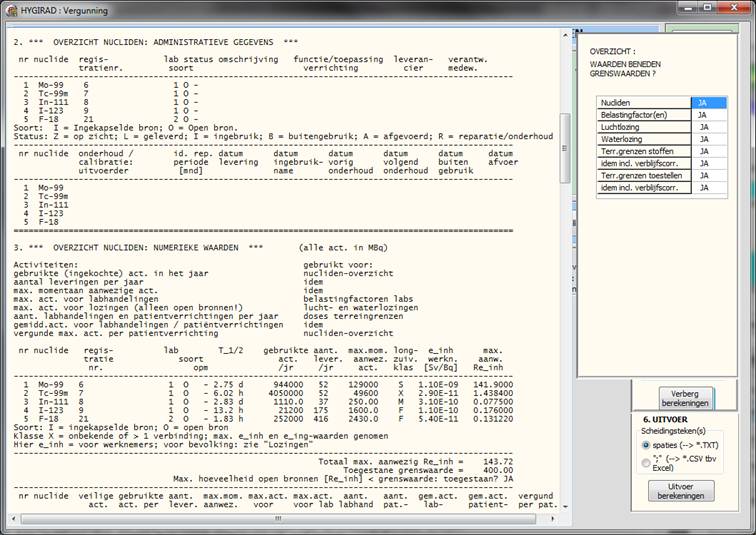Click 'doses terreingrenzen' text
Image resolution: width=756 pixels, height=535 pixels.
353,316
